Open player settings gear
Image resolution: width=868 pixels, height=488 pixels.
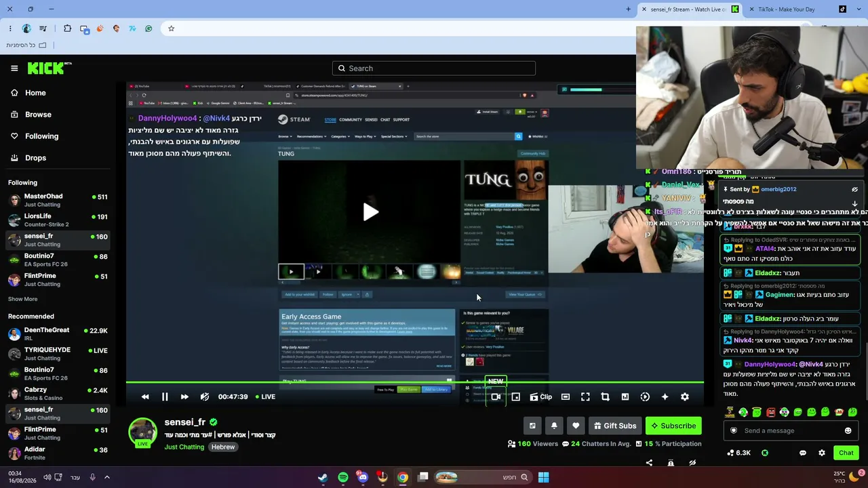click(x=685, y=396)
